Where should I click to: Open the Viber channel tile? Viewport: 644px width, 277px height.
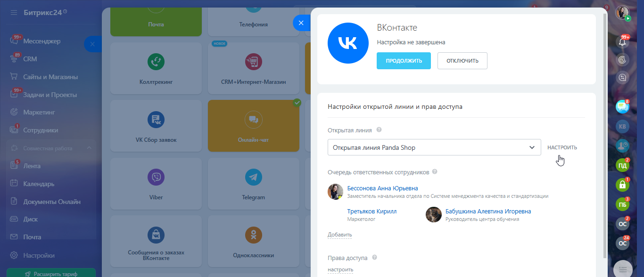point(156,184)
